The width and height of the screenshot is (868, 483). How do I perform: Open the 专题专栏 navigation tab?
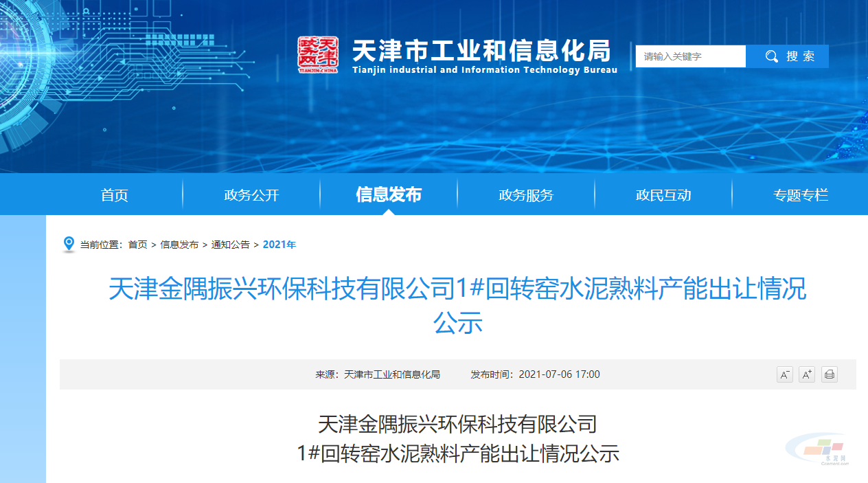(x=801, y=195)
